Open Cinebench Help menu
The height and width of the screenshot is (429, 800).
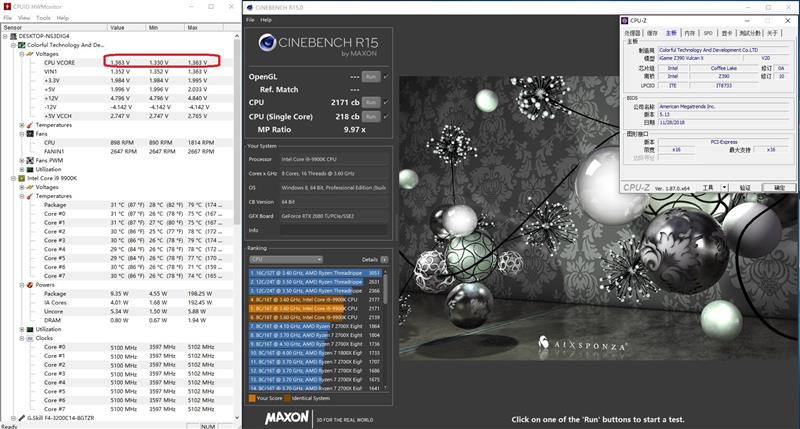point(266,20)
